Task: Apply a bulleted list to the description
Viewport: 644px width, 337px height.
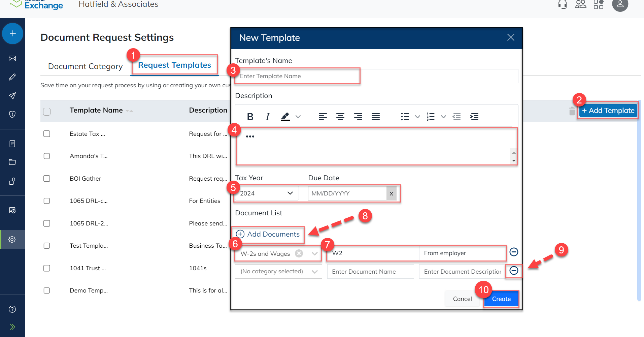Action: pyautogui.click(x=405, y=117)
